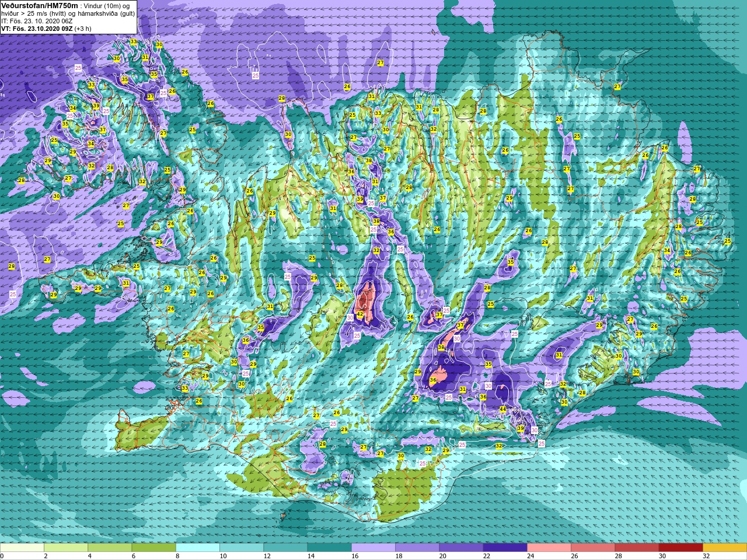Click the color scale label 22
Image resolution: width=747 pixels, height=560 pixels.
(x=487, y=556)
